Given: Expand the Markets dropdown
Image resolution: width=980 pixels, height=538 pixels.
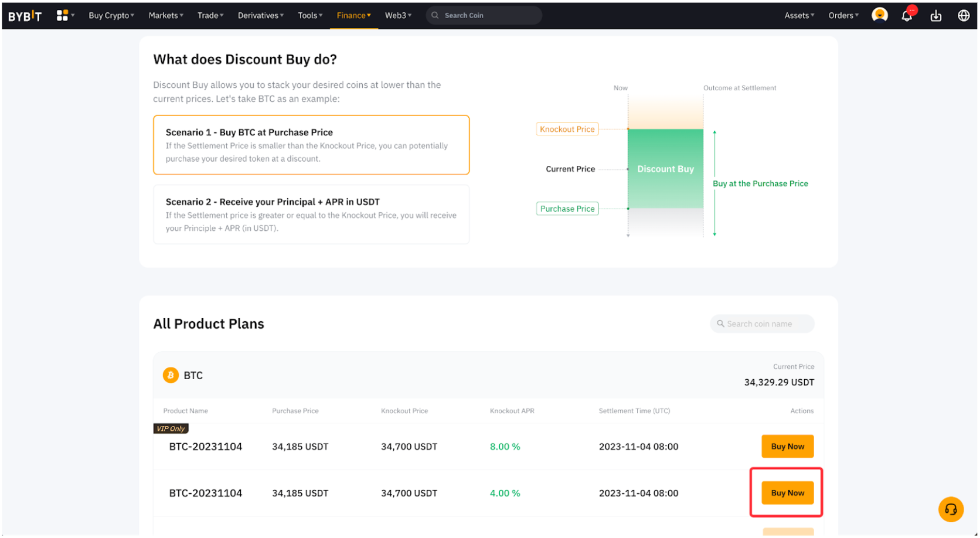Looking at the screenshot, I should coord(166,16).
